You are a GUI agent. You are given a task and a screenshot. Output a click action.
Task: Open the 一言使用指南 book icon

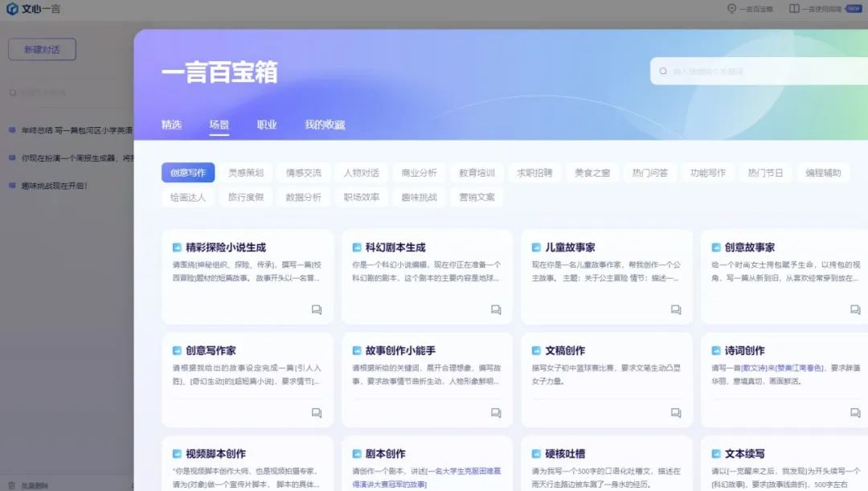pyautogui.click(x=794, y=10)
